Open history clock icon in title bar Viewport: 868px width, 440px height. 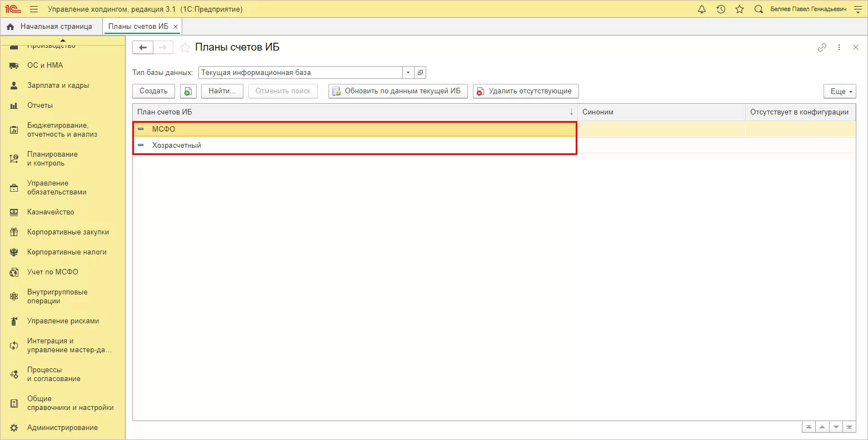[721, 9]
